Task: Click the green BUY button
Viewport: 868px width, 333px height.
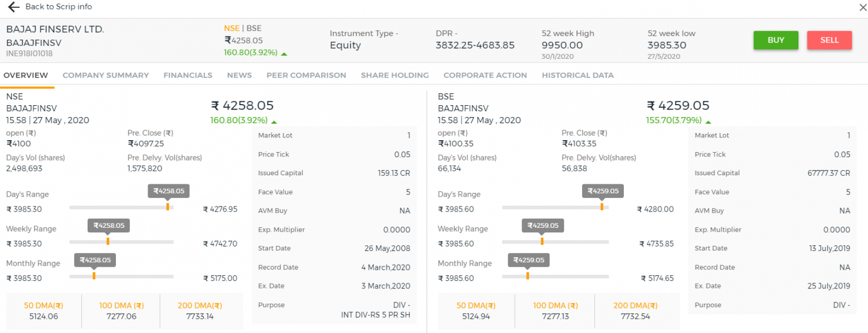Action: coord(775,40)
